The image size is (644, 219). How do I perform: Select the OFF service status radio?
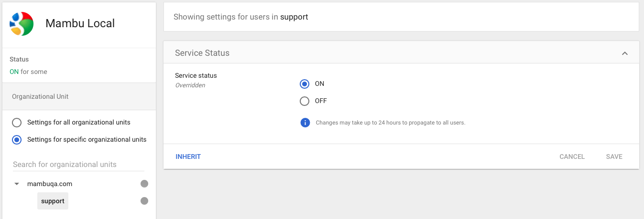point(305,101)
